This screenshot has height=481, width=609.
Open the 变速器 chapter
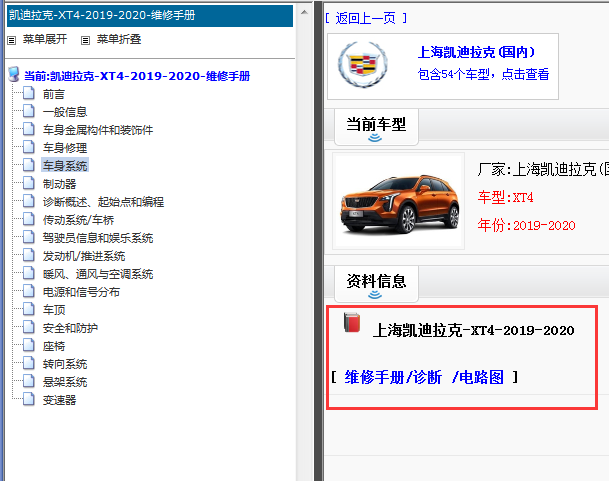coord(59,400)
